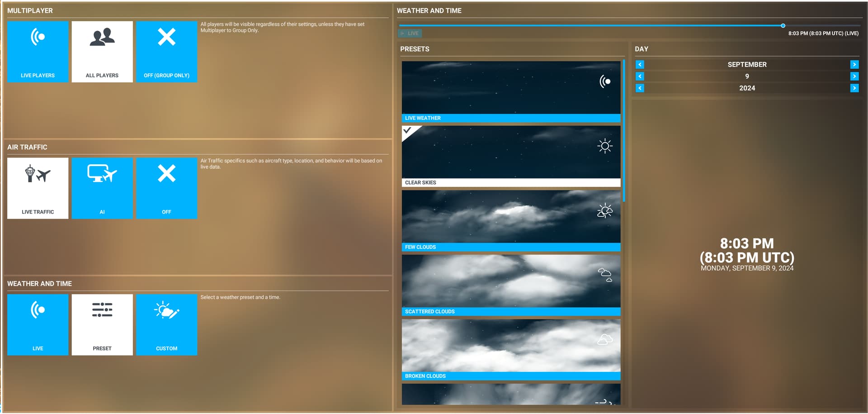Choose the Few Clouds preset
The height and width of the screenshot is (414, 868).
click(511, 221)
